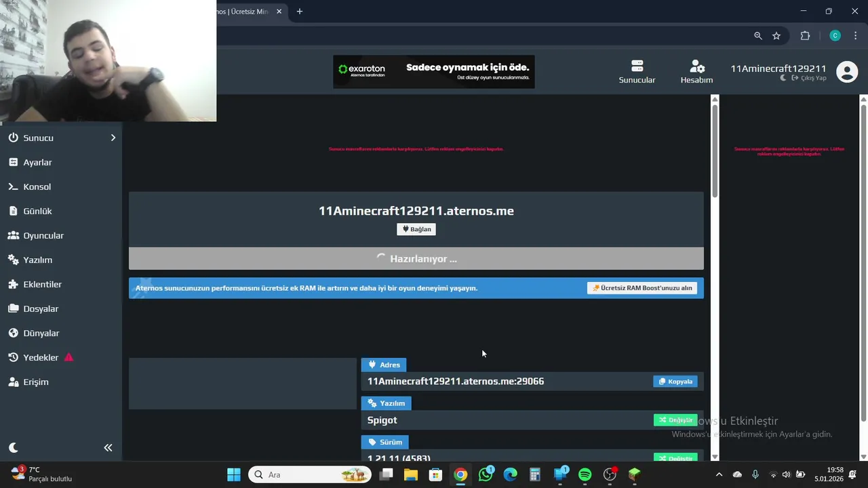868x488 pixels.
Task: Click the OneDrive cloud tray icon
Action: [x=737, y=474]
